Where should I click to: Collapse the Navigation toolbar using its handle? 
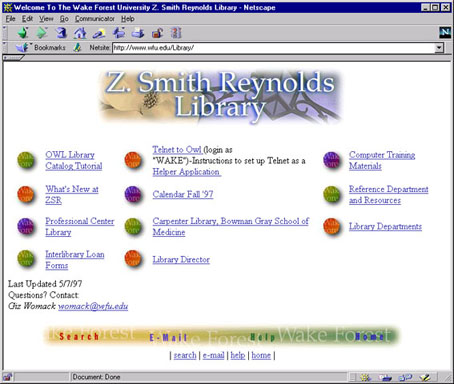[x=5, y=33]
